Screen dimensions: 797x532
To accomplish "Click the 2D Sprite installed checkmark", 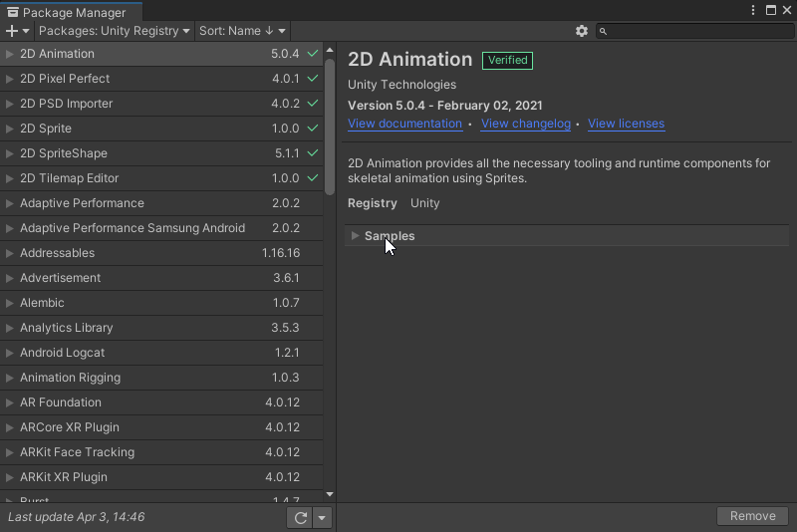I will point(313,129).
